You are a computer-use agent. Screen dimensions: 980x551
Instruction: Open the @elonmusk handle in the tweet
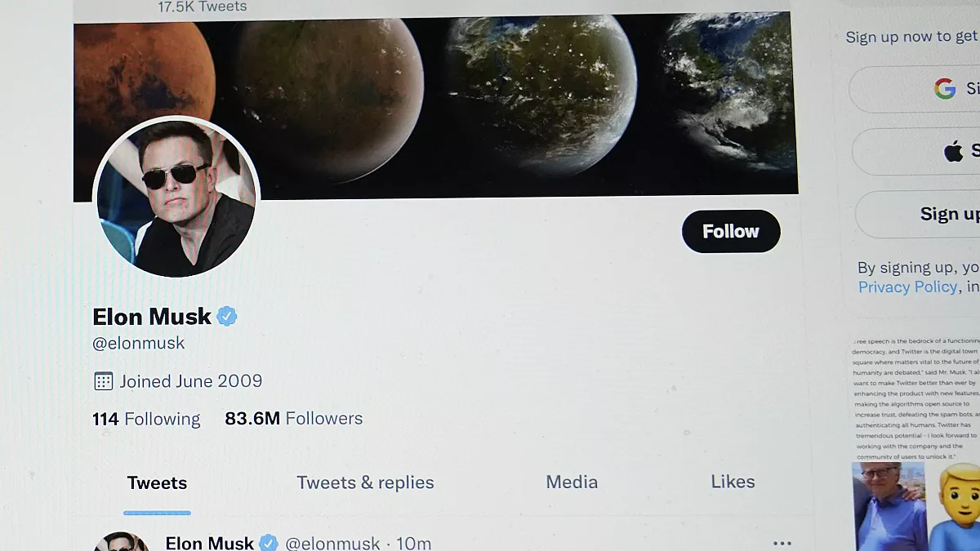332,544
